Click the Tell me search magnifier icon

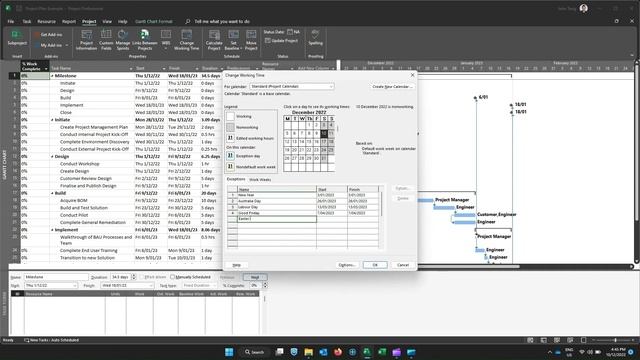pyautogui.click(x=187, y=21)
